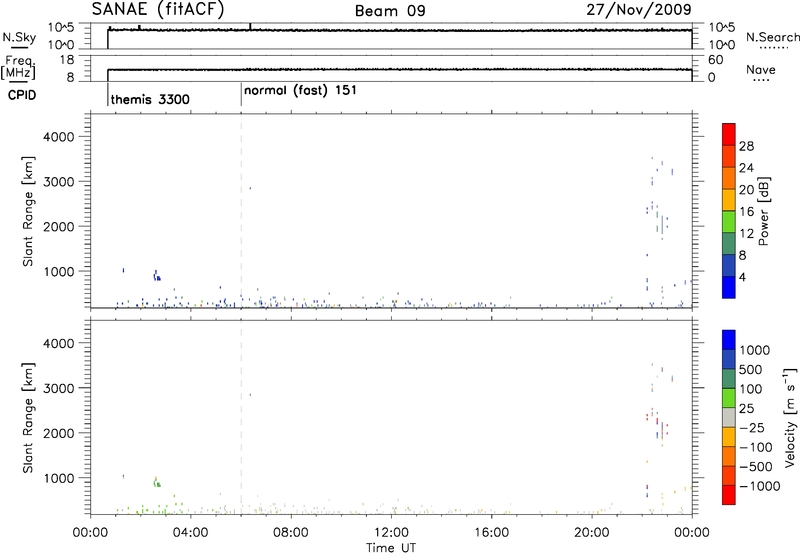Click the date '27/Nov/2009'
The width and height of the screenshot is (800, 554).
[639, 9]
